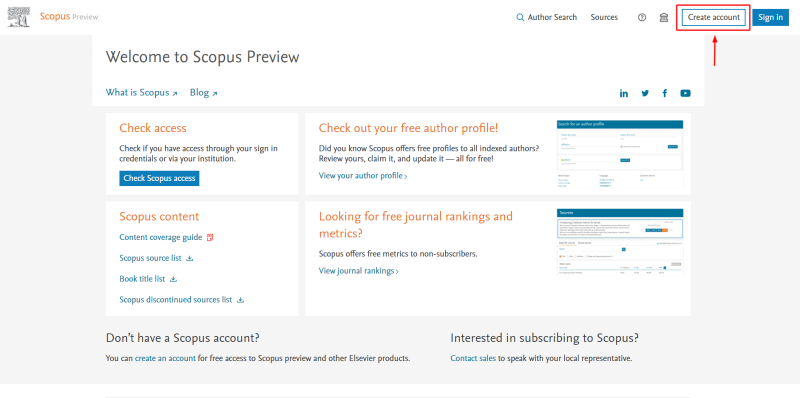
Task: Click the Check Scopus access button
Action: (x=159, y=178)
